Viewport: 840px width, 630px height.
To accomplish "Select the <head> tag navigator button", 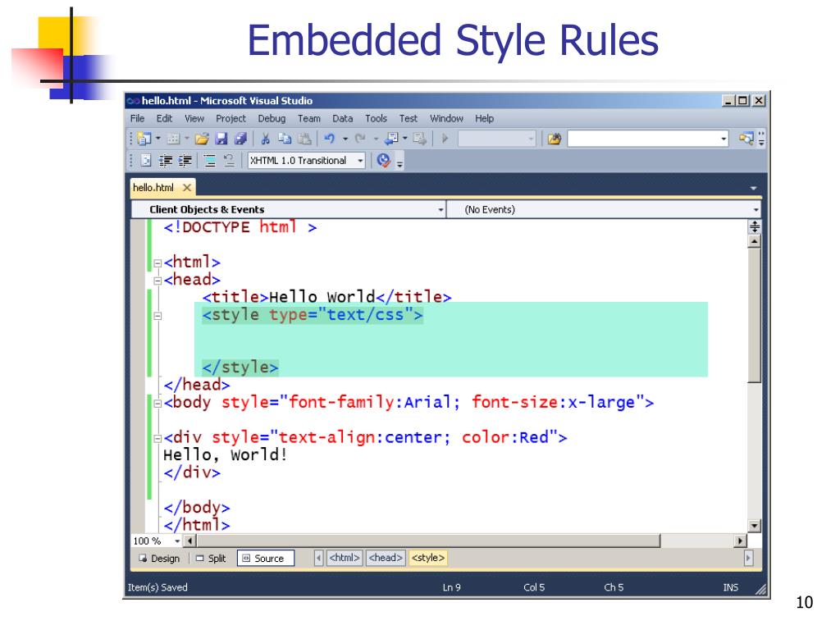I will click(386, 558).
